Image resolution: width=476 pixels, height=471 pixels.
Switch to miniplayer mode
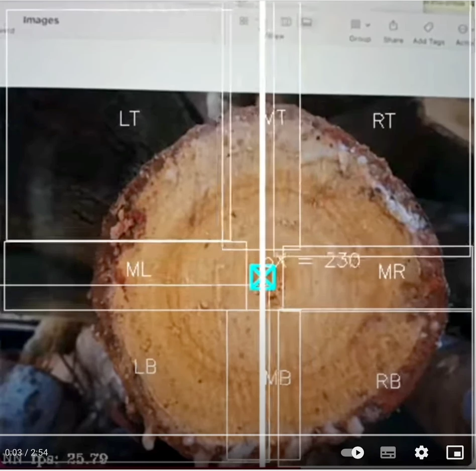tap(455, 453)
